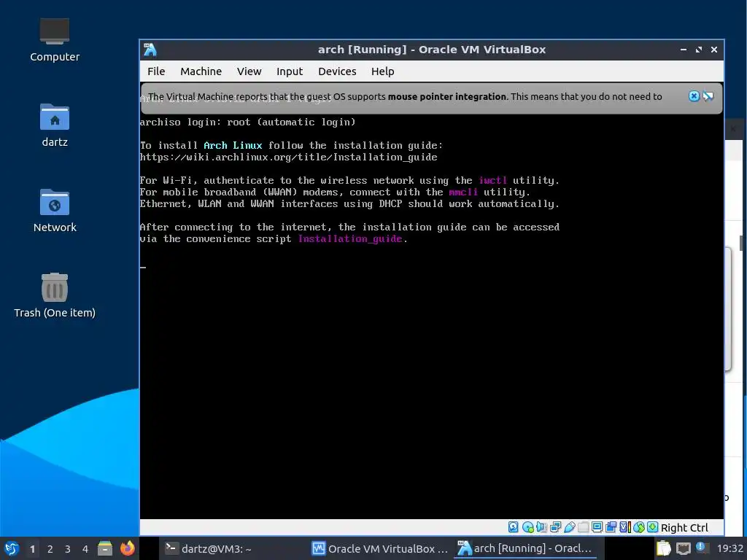Open the File menu in VirtualBox
747x560 pixels.
(x=156, y=71)
